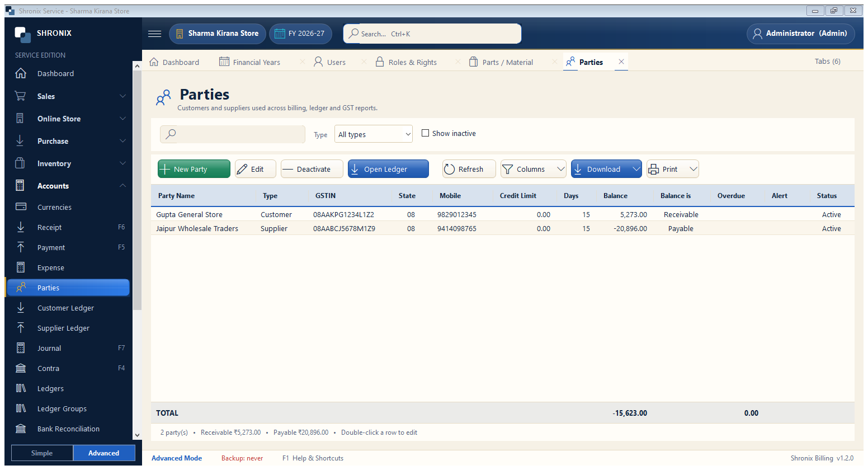Click the Refresh toolbar button
This screenshot has width=868, height=470.
tap(469, 169)
